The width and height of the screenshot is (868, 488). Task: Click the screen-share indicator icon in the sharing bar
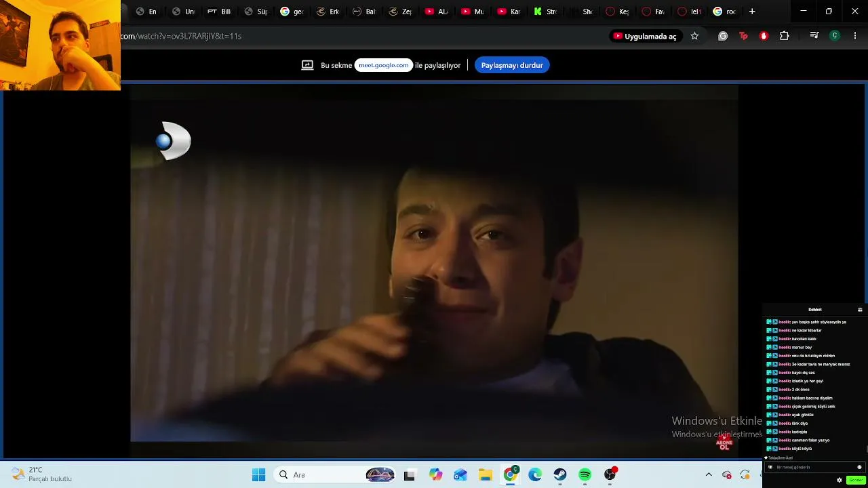click(307, 65)
